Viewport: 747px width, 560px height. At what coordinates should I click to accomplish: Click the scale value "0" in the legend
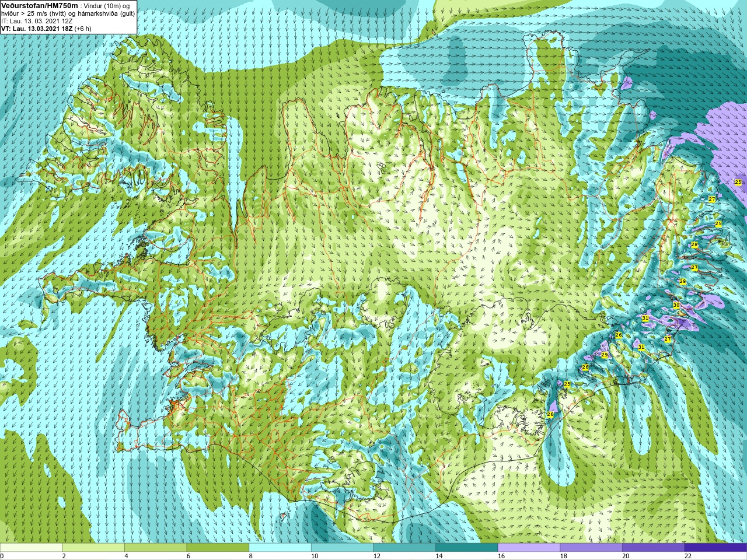[x=2, y=556]
